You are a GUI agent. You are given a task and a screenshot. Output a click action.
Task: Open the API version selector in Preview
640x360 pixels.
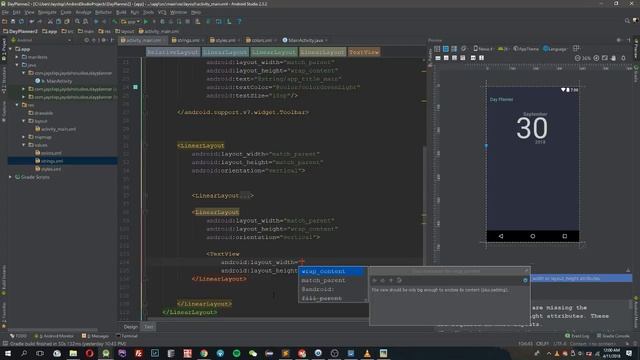tap(503, 49)
